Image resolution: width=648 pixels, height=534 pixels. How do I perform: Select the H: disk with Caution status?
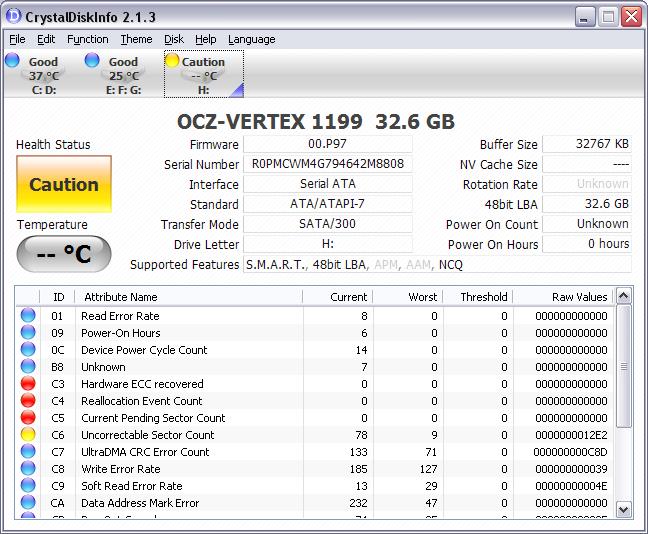pyautogui.click(x=204, y=74)
